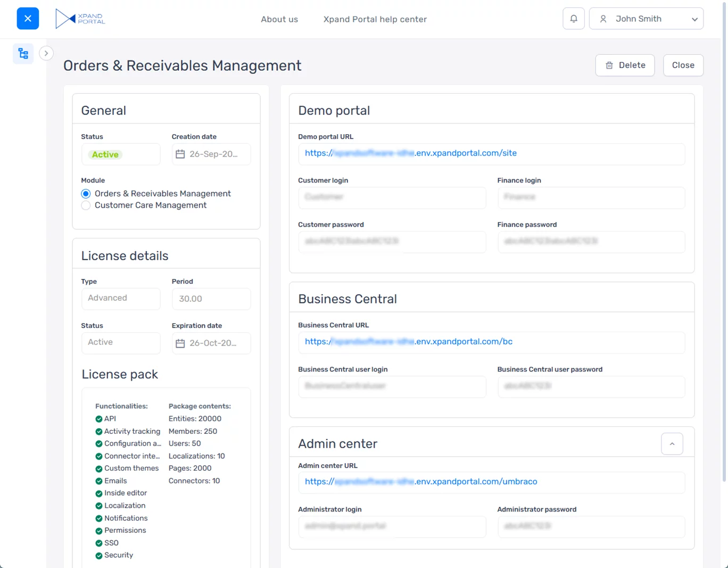Click the blue X close icon
The height and width of the screenshot is (568, 728).
(28, 19)
